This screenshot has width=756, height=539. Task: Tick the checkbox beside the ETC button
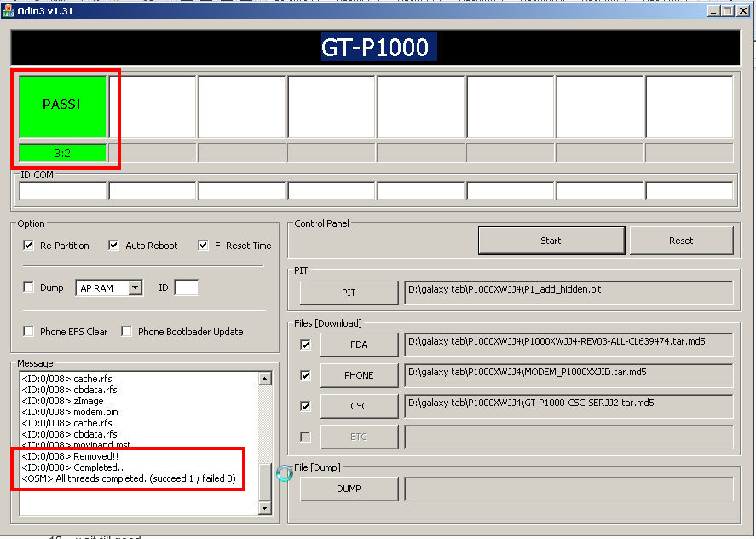coord(305,437)
